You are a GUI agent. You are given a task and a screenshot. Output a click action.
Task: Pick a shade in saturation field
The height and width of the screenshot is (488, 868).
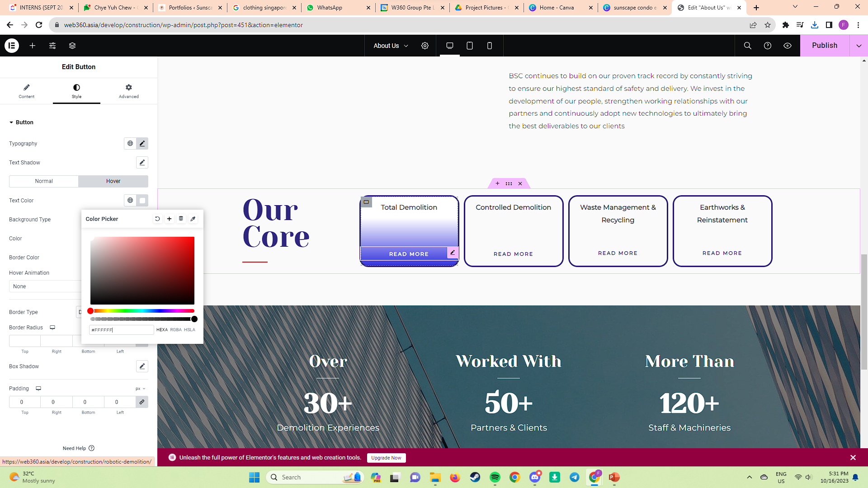click(x=142, y=271)
